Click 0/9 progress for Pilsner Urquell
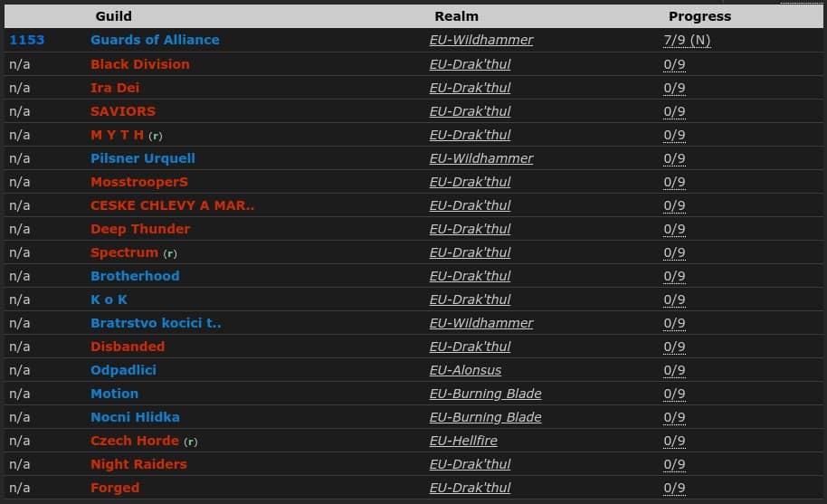The width and height of the screenshot is (827, 504). 675,158
